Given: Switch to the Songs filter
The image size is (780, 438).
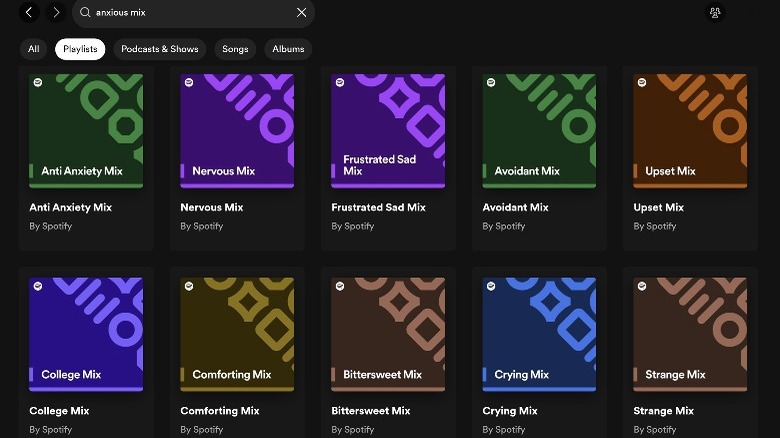Looking at the screenshot, I should tap(235, 49).
